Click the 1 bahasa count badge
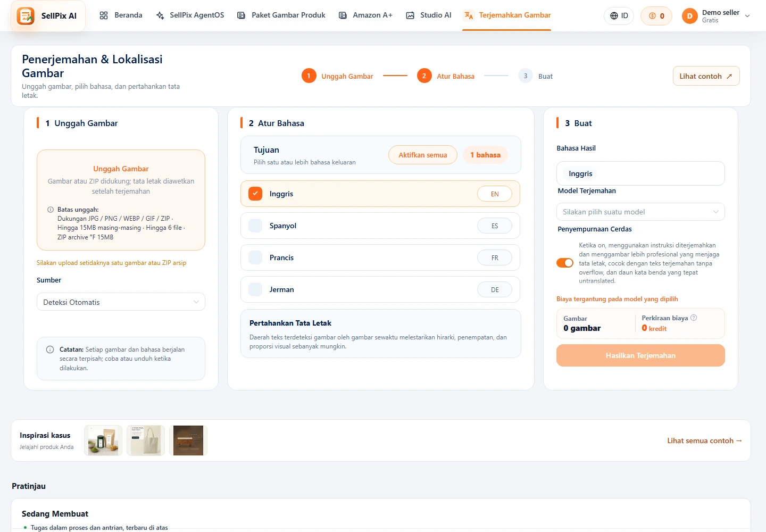Screen dimensions: 766x532 (x=485, y=155)
